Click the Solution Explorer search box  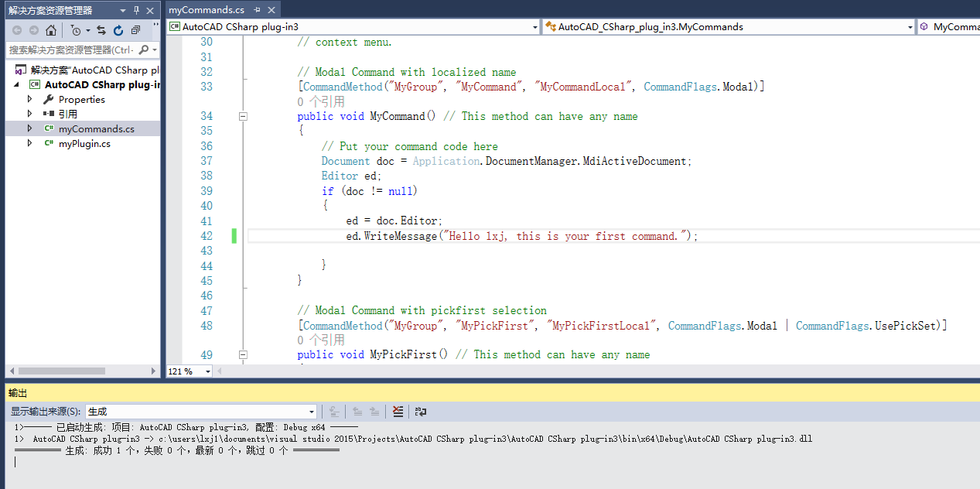coord(71,50)
